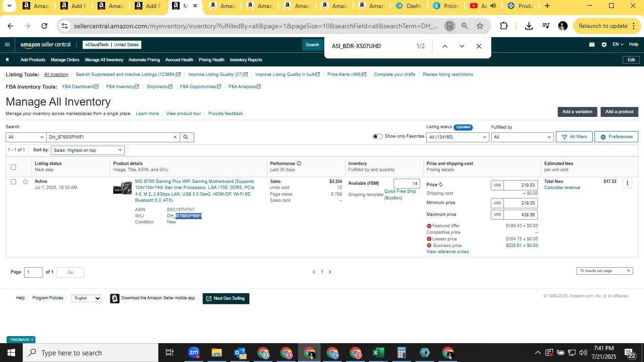This screenshot has height=362, width=644.
Task: Open the Preferences button
Action: (616, 137)
